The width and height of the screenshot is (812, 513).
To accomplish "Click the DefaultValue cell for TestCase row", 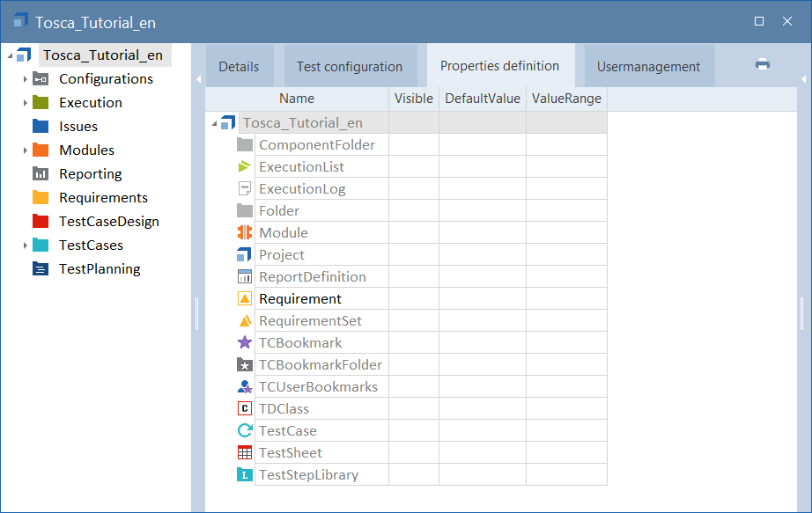I will (482, 431).
